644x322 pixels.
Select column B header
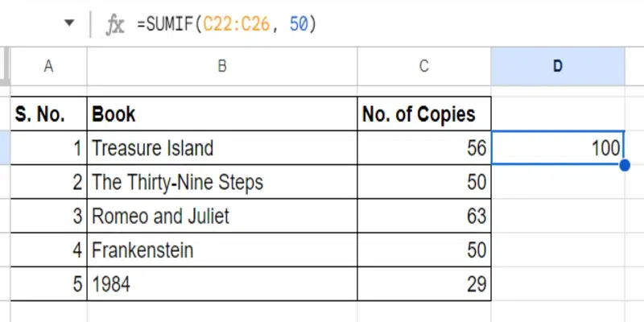[222, 66]
